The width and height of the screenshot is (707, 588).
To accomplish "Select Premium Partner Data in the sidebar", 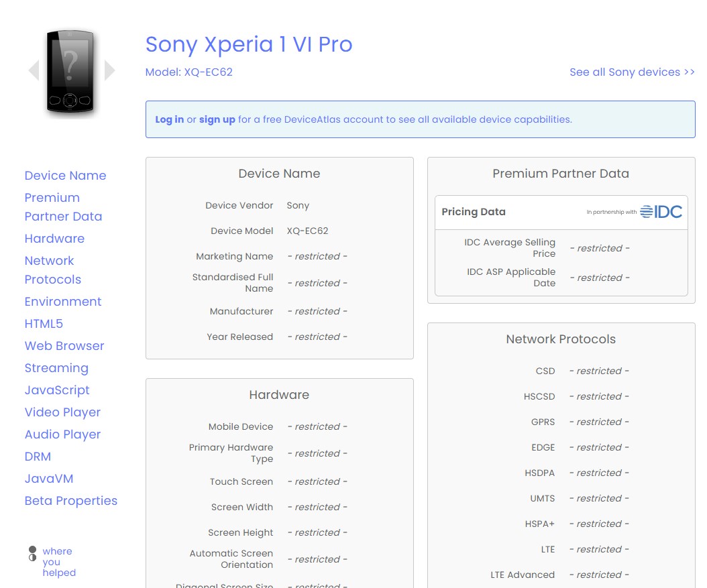I will tap(63, 207).
